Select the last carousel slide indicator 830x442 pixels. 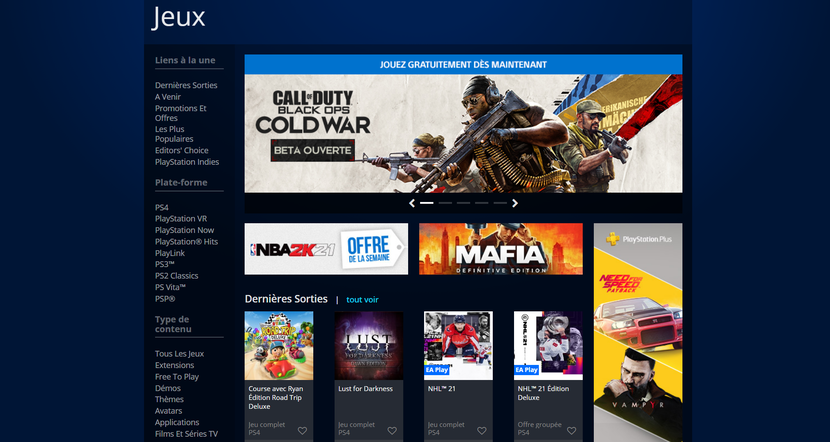click(x=499, y=203)
